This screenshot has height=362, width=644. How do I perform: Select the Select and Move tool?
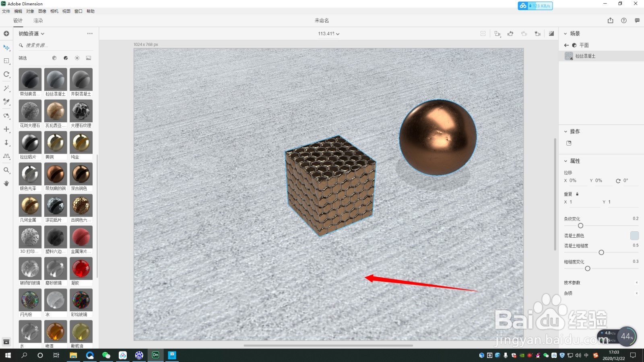pos(6,47)
